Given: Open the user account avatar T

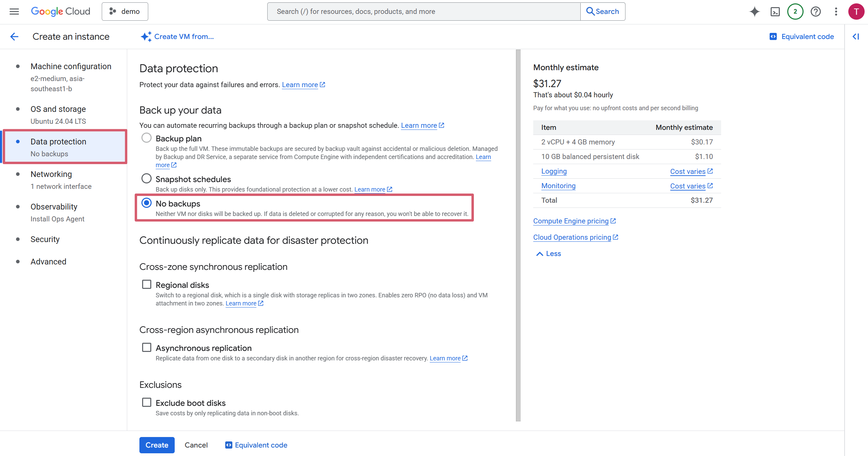Looking at the screenshot, I should [x=856, y=12].
